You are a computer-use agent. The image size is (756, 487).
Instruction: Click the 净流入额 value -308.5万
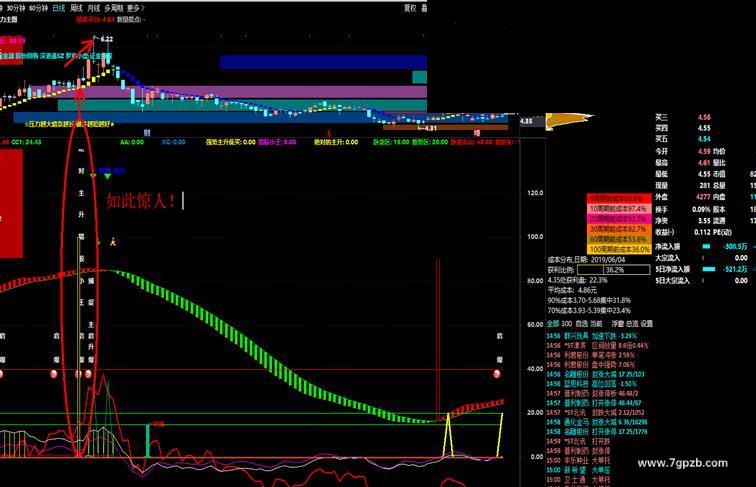click(735, 246)
